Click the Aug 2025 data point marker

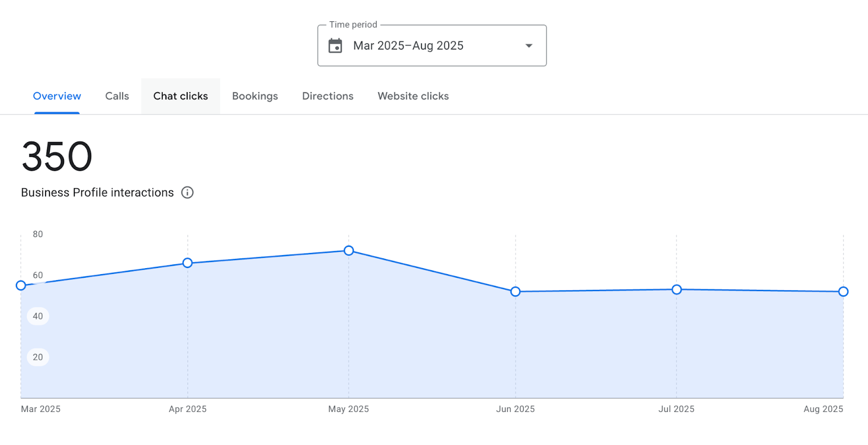843,291
